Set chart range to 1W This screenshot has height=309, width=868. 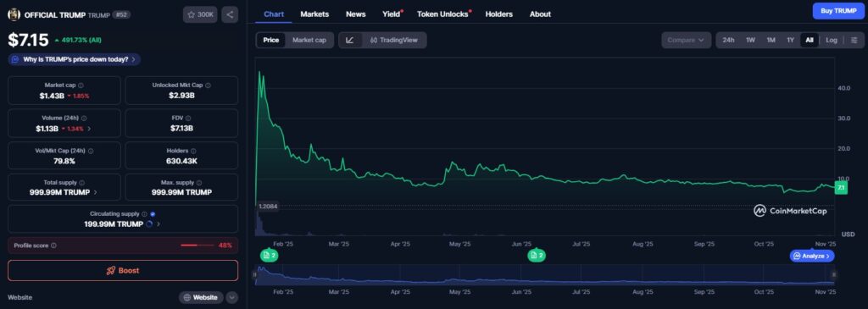[751, 40]
